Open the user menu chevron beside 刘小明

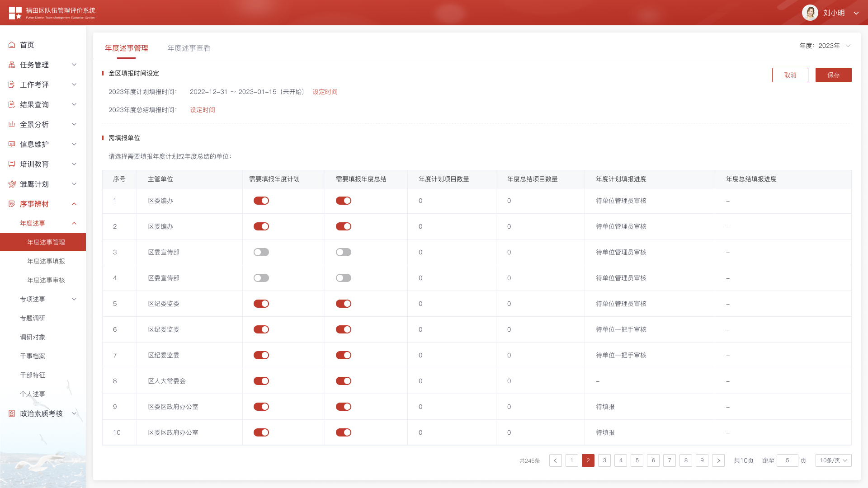coord(856,13)
